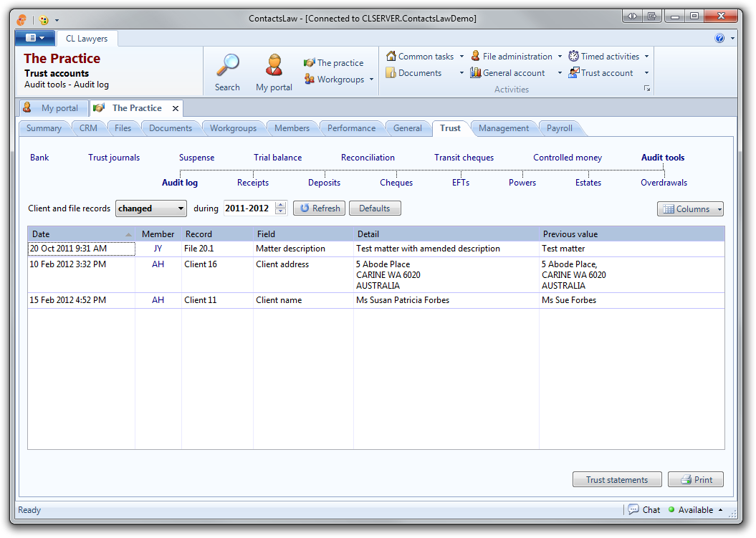Screen dimensions: 756x538
Task: Sort by the Member column header
Action: 158,234
